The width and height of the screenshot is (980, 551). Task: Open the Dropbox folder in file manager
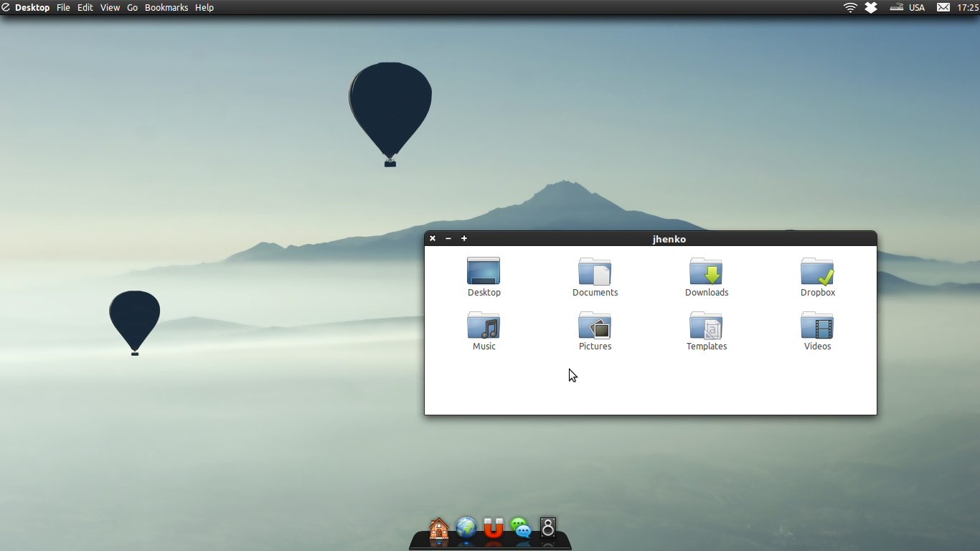817,273
